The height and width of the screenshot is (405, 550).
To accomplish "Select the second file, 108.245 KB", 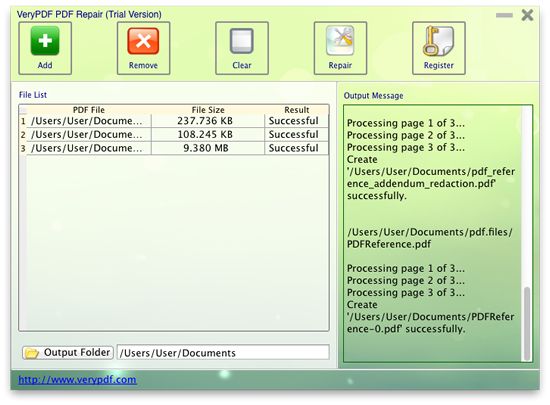I will point(174,135).
